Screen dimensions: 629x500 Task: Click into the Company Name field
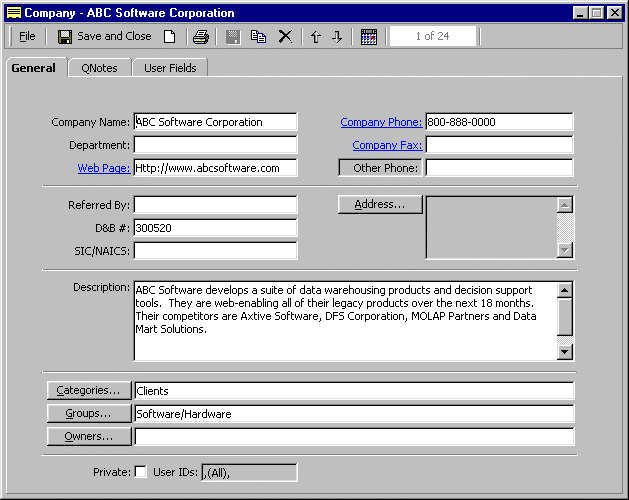tap(215, 122)
